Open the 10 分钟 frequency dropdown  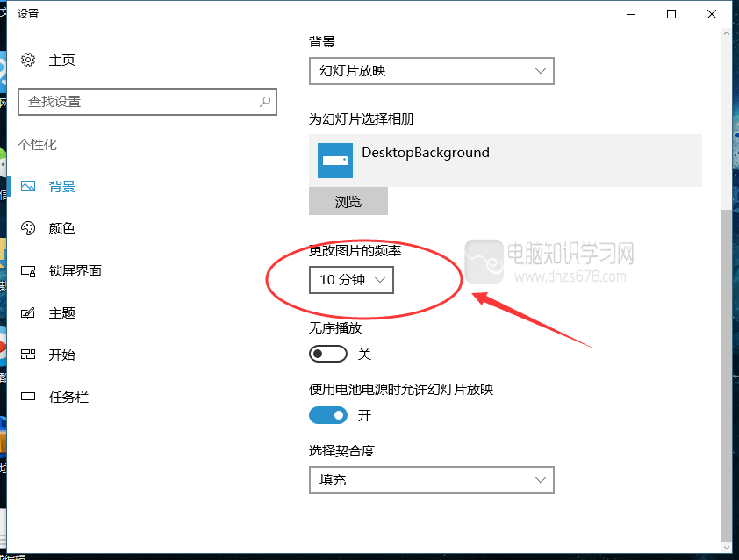(x=351, y=280)
